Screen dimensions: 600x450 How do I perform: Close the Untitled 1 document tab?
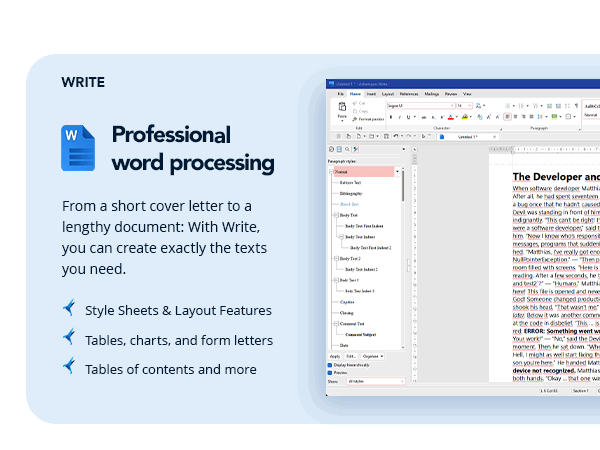494,137
